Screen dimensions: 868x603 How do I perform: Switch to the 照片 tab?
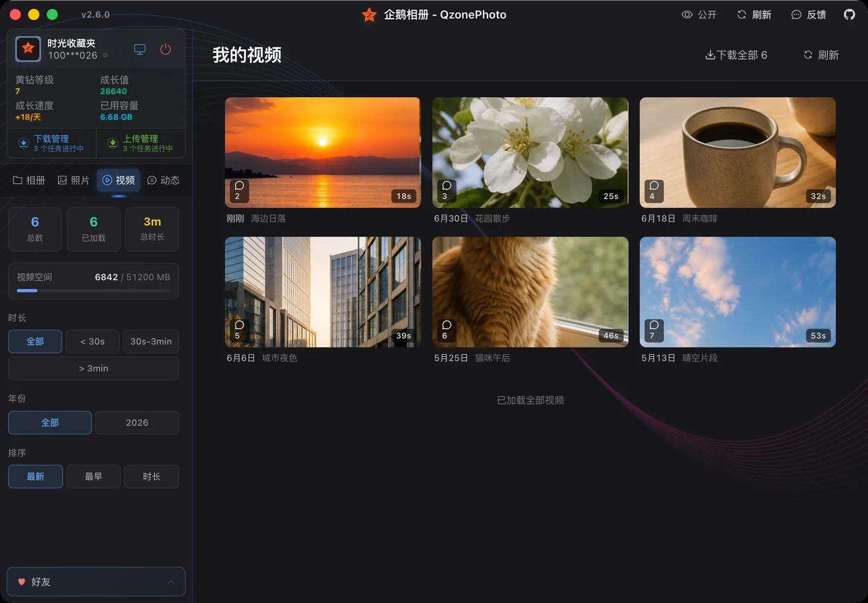click(x=74, y=180)
